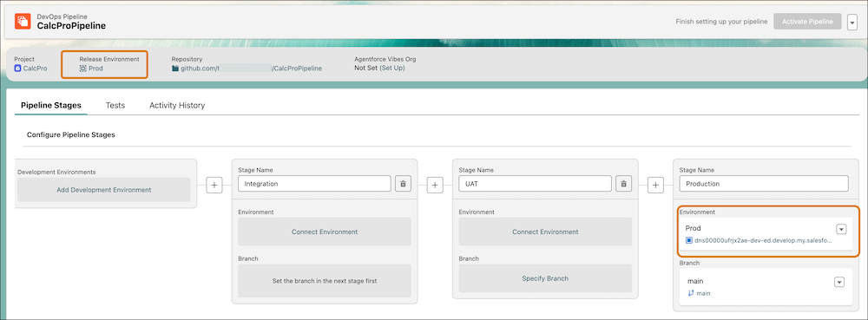The height and width of the screenshot is (320, 868).
Task: Edit the UAT stage name field
Action: click(536, 184)
